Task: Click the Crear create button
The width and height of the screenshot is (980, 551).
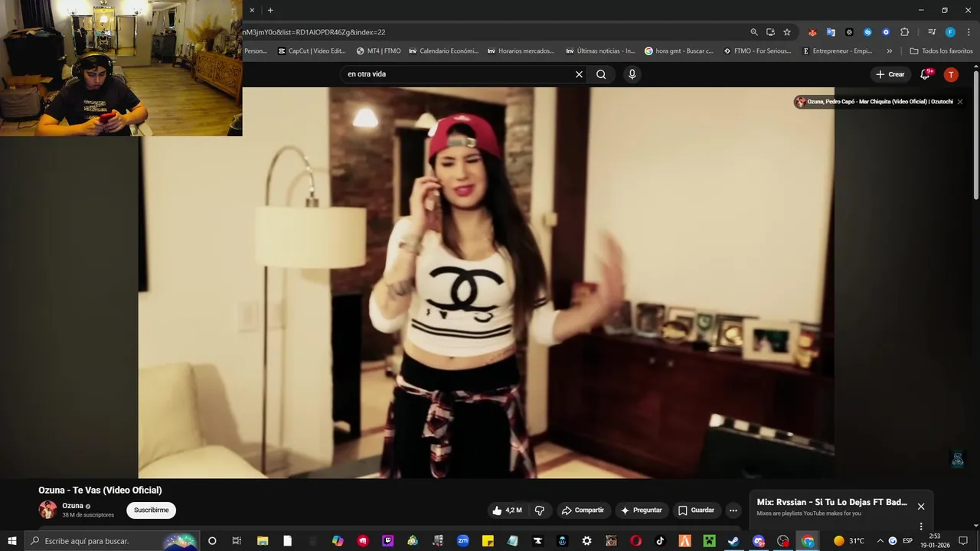Action: (890, 74)
